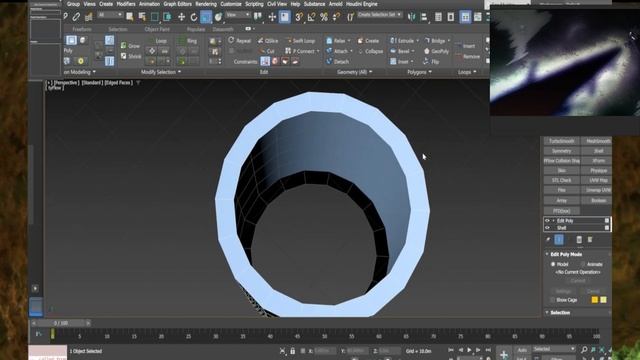The width and height of the screenshot is (640, 360).
Task: Open the Relax dropdown arrow
Action: [x=349, y=40]
